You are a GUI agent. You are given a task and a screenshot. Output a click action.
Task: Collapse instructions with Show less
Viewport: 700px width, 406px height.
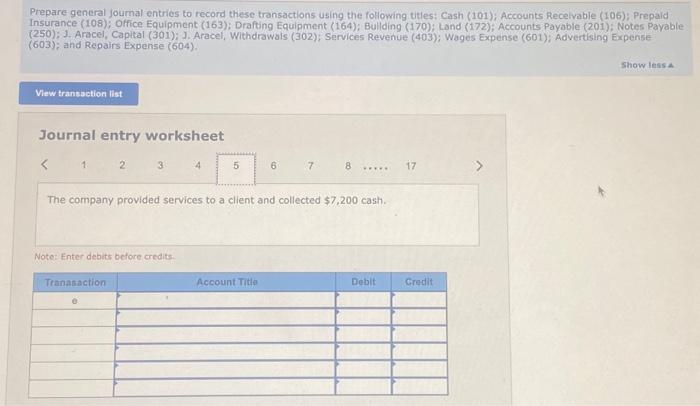[647, 65]
